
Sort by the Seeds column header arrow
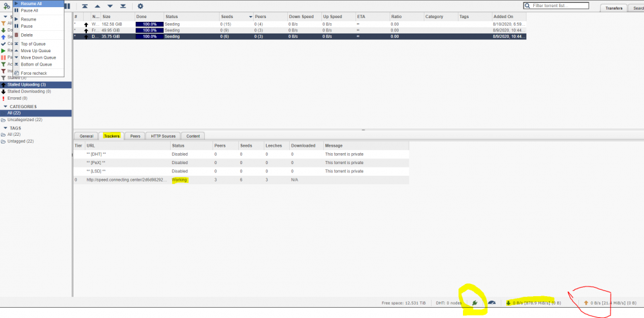coord(251,17)
